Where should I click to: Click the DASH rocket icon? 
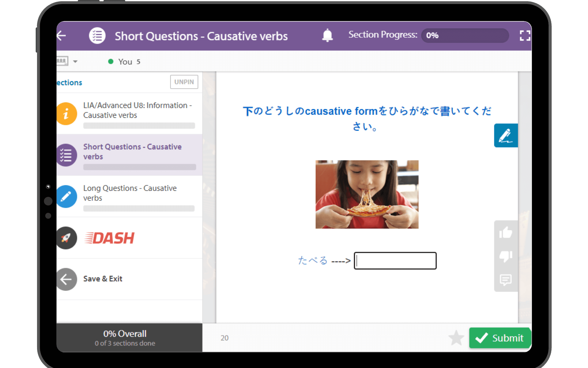click(x=66, y=238)
